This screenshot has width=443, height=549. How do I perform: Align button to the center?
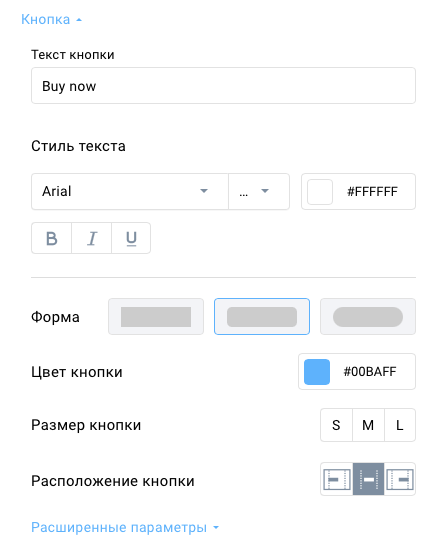[368, 479]
